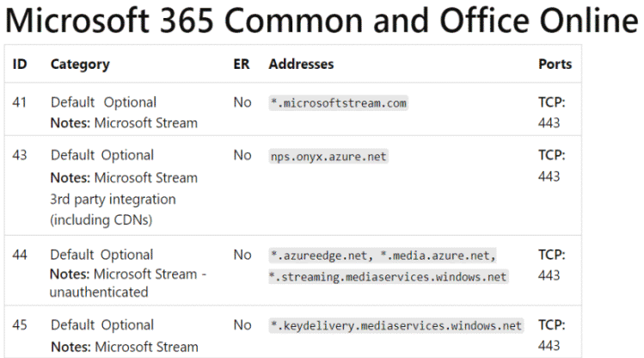The height and width of the screenshot is (358, 644).
Task: Click the (including CDNs) note text
Action: pos(101,220)
